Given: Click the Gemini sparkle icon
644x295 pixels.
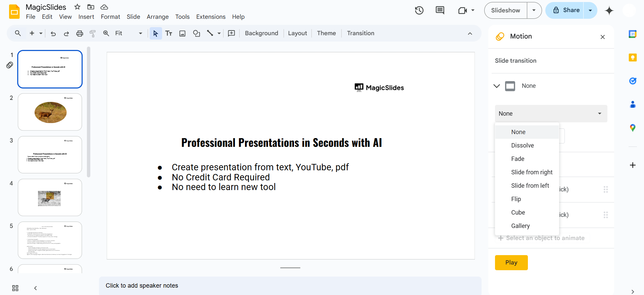Looking at the screenshot, I should (609, 10).
